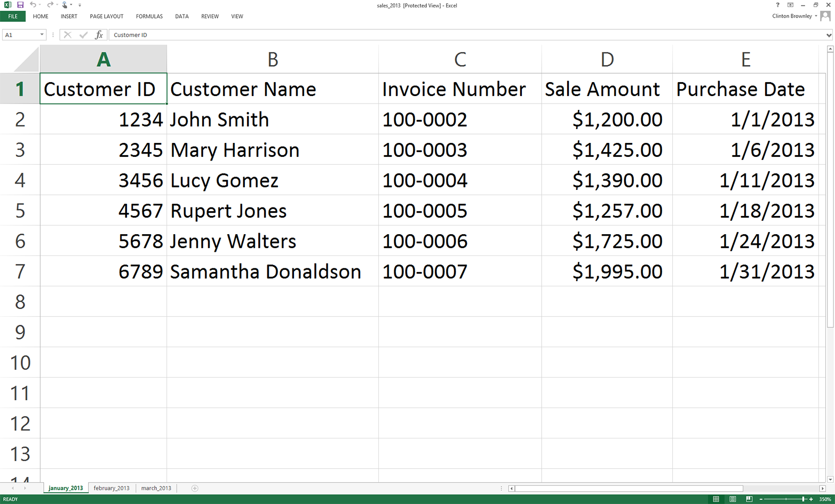Viewport: 835px width, 504px height.
Task: Select cell containing Samantha Donaldson
Action: 273,271
